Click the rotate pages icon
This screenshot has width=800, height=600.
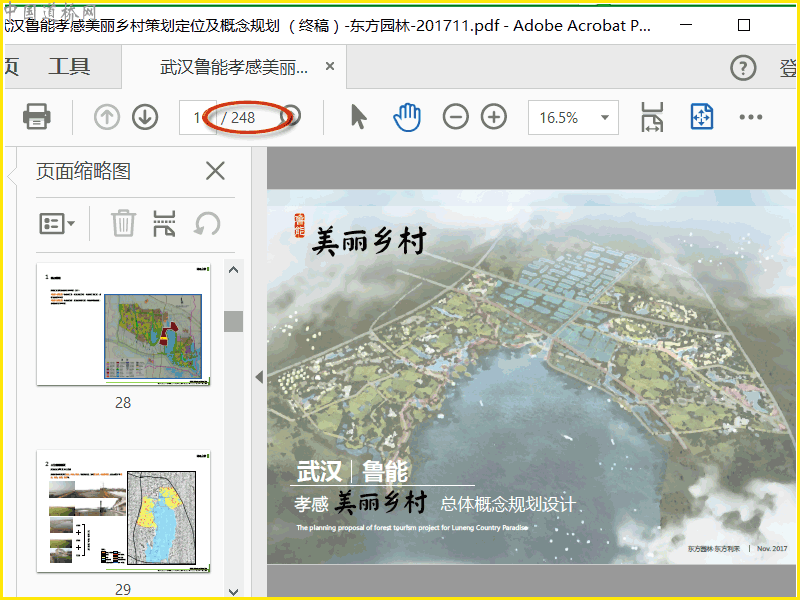pyautogui.click(x=207, y=223)
